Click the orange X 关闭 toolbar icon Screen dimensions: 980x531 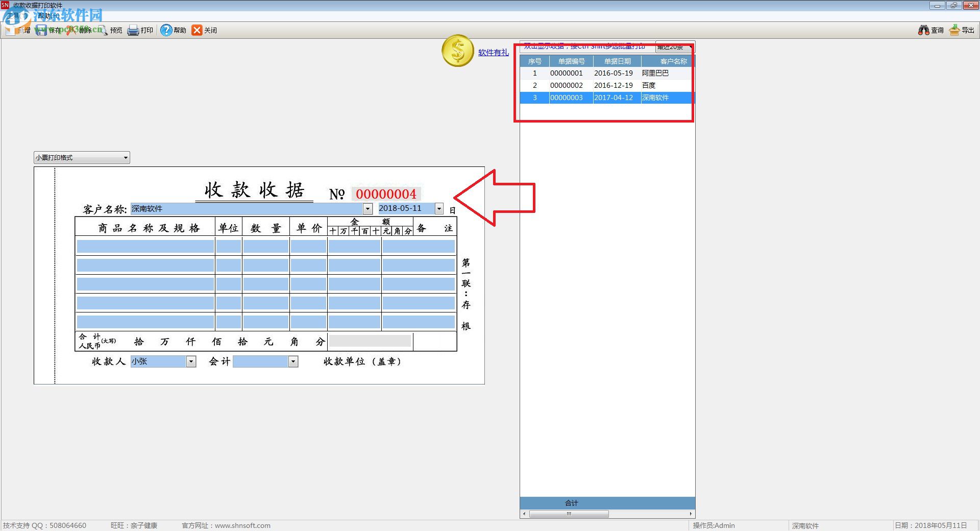197,30
